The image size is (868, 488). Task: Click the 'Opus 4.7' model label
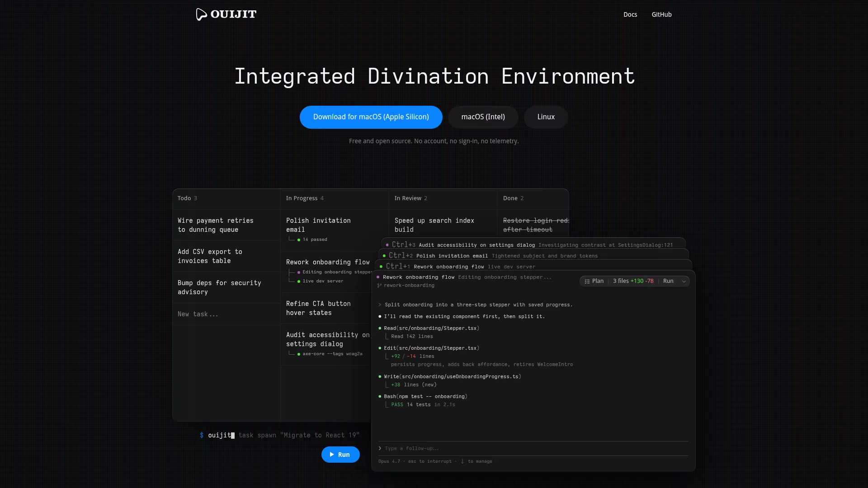[389, 461]
